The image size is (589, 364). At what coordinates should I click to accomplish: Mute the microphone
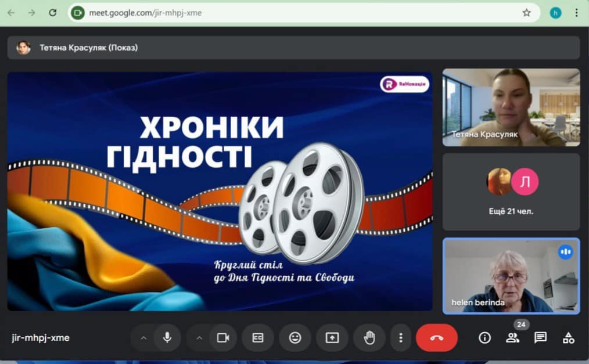click(167, 338)
